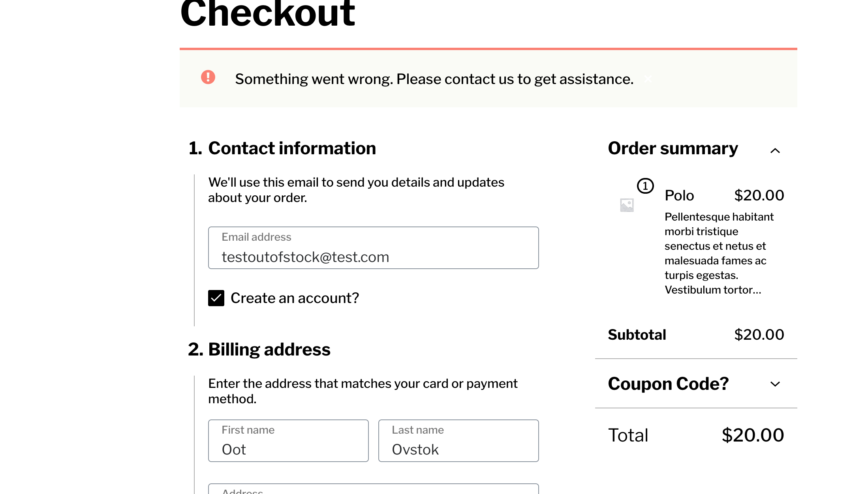Image resolution: width=868 pixels, height=494 pixels.
Task: Open the Coupon Code chevron
Action: click(x=775, y=384)
